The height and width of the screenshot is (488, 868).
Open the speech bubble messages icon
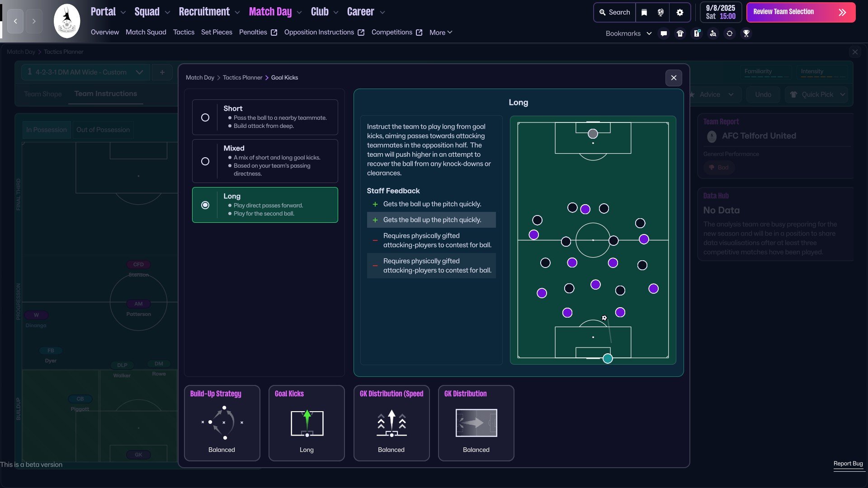(x=664, y=33)
